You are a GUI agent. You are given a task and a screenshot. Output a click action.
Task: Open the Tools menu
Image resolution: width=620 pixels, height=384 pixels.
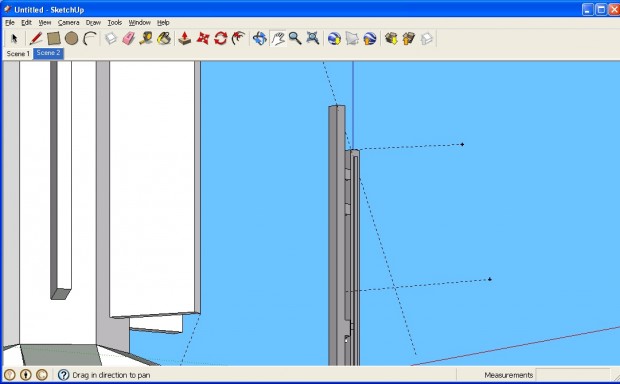115,23
